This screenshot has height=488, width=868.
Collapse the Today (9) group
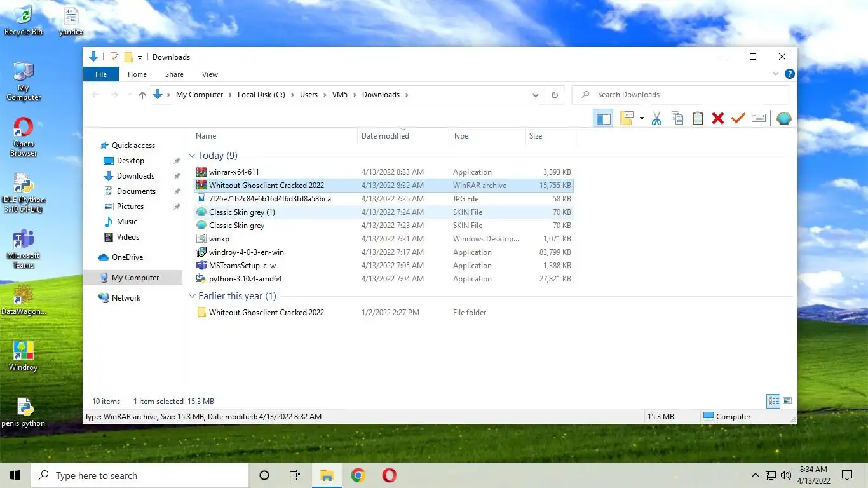click(x=192, y=156)
